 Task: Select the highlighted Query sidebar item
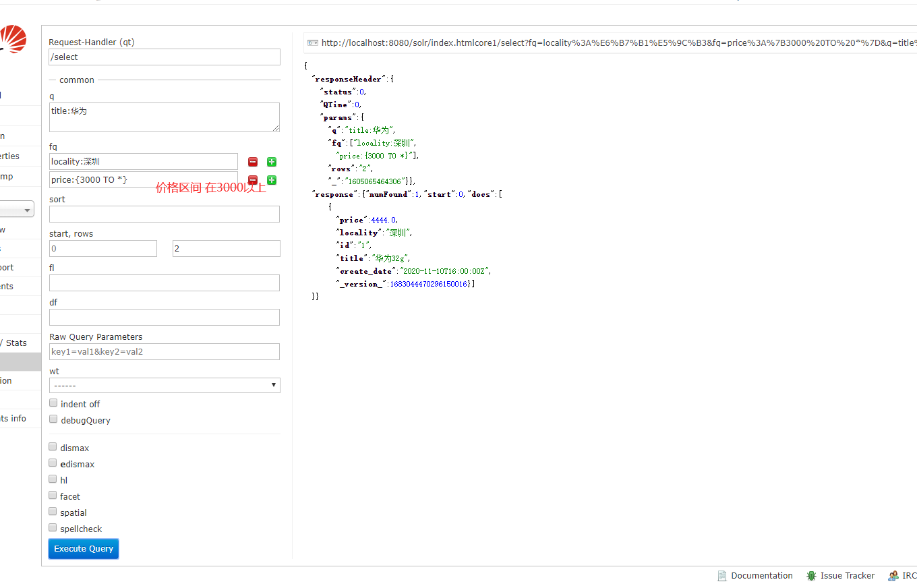[x=20, y=362]
